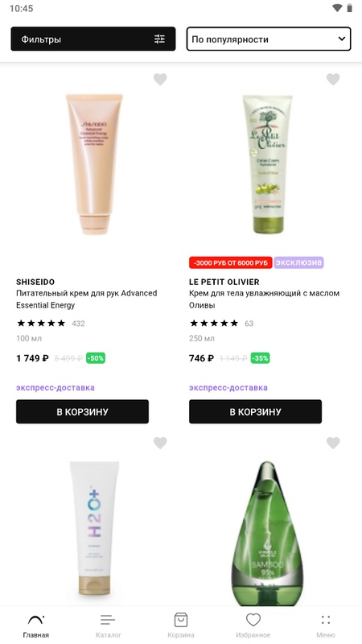The width and height of the screenshot is (362, 644).
Task: Expand the По популярности sort dropdown
Action: tap(269, 39)
